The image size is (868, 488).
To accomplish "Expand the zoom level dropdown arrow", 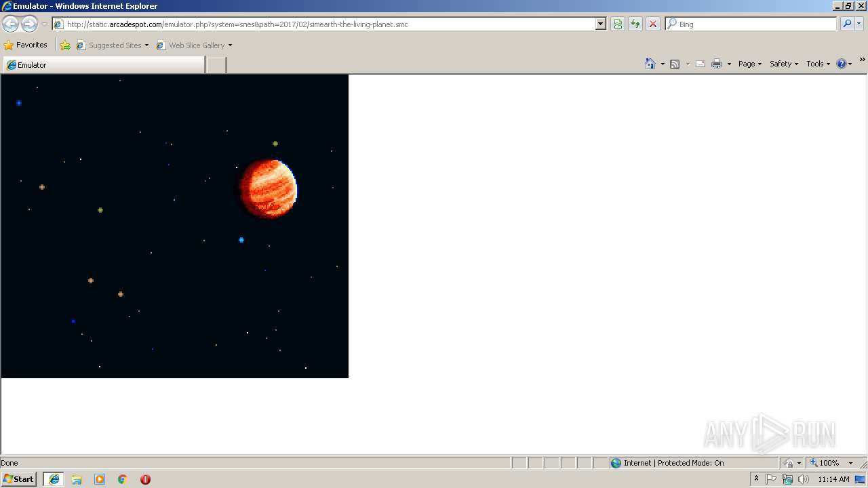I will (850, 463).
